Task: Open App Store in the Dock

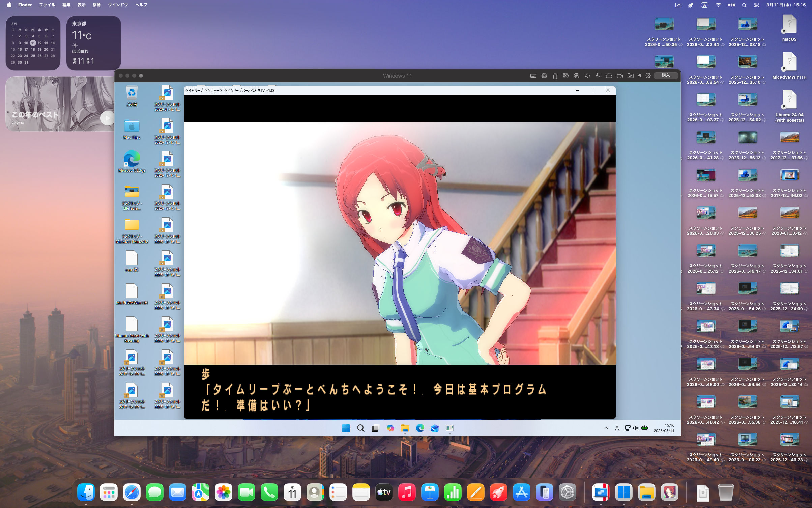Action: pos(522,492)
